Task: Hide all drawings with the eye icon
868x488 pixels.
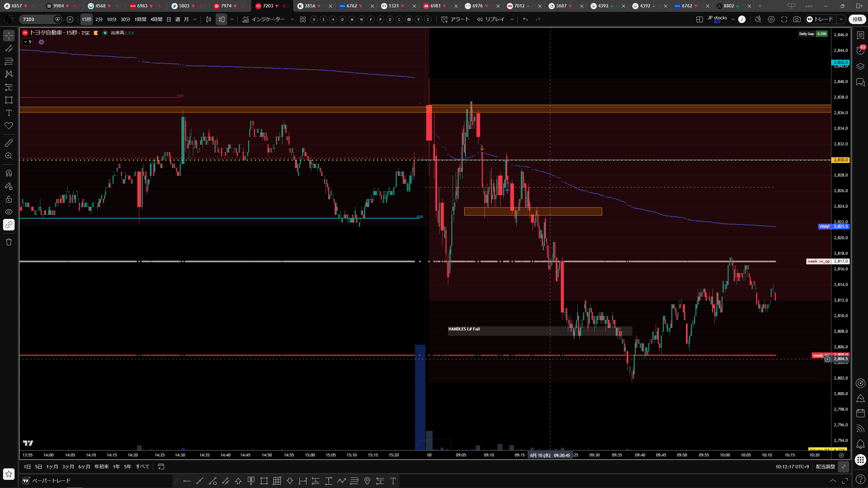Action: click(x=9, y=212)
